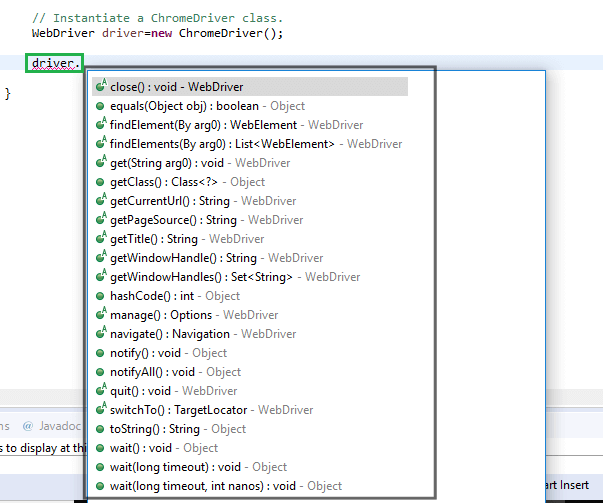Click the method icon beside quit()
The height and width of the screenshot is (503, 603).
101,390
